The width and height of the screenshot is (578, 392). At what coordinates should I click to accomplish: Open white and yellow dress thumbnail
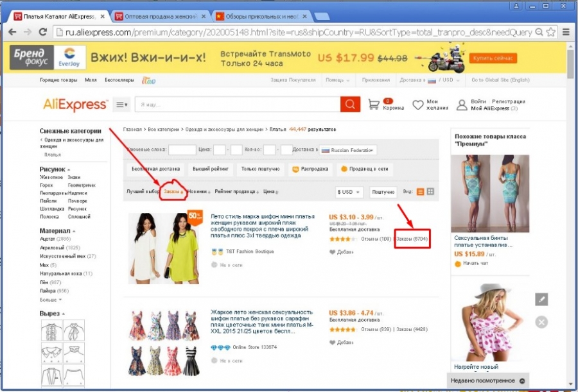pos(164,248)
